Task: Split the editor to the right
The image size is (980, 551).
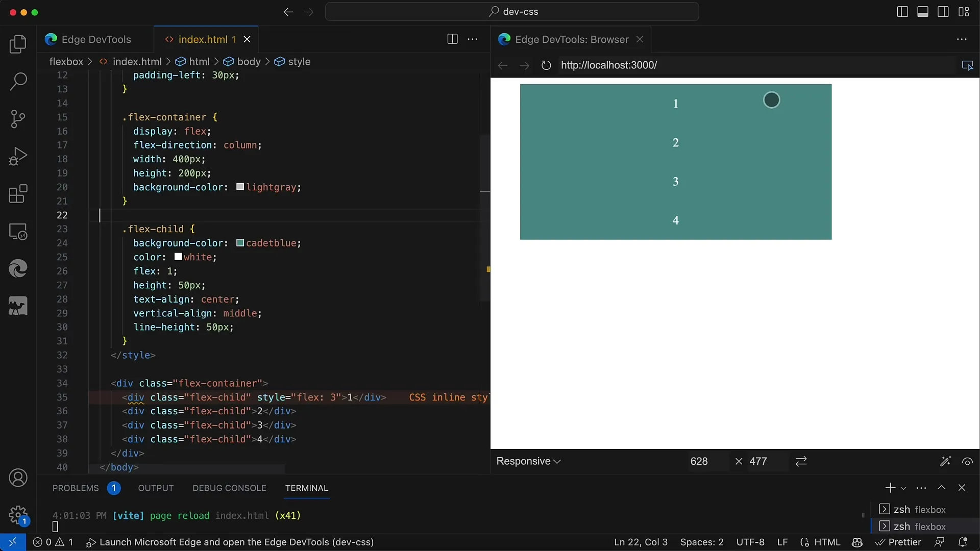Action: (x=452, y=39)
